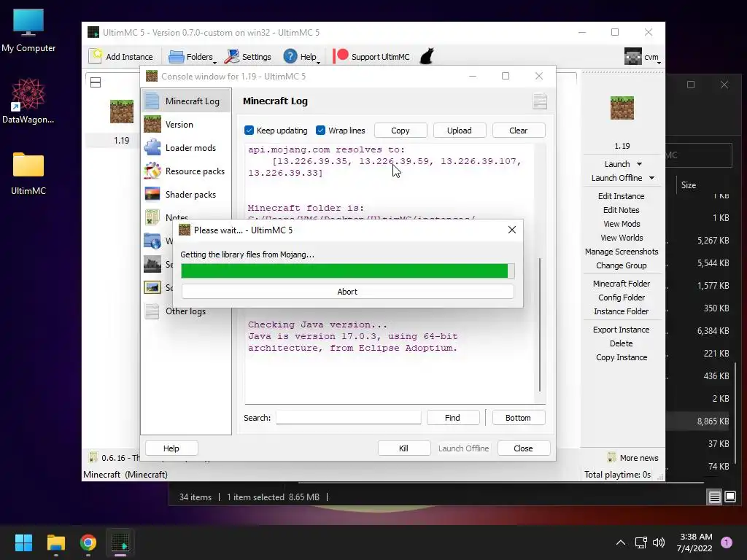747x560 pixels.
Task: Kill the running instance
Action: click(x=403, y=448)
